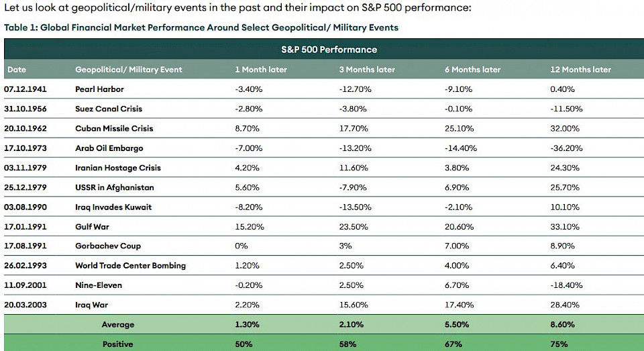Click the "USSR in Afghanistan" row label
Screen dimensions: 644x351
click(114, 187)
